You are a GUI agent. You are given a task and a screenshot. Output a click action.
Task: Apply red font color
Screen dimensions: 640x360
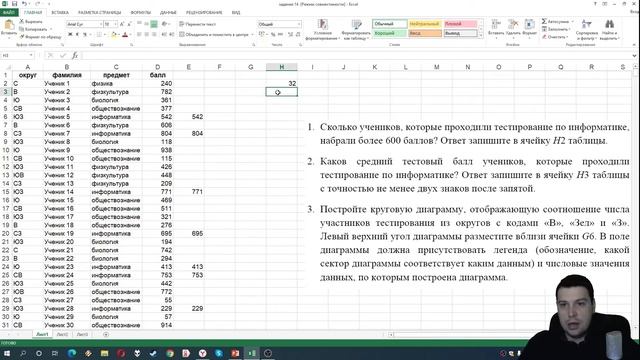[x=125, y=35]
